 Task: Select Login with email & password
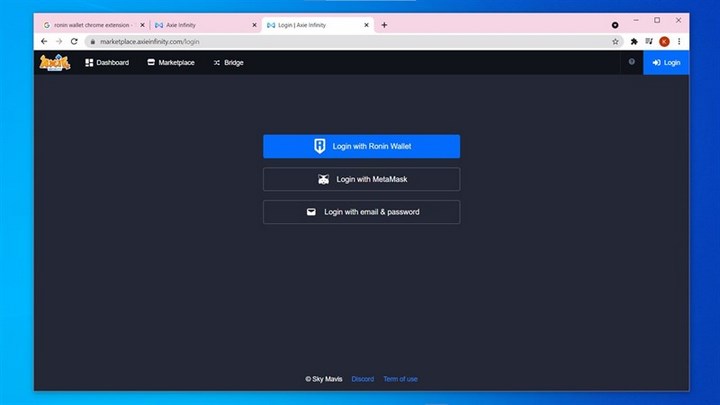pos(361,212)
